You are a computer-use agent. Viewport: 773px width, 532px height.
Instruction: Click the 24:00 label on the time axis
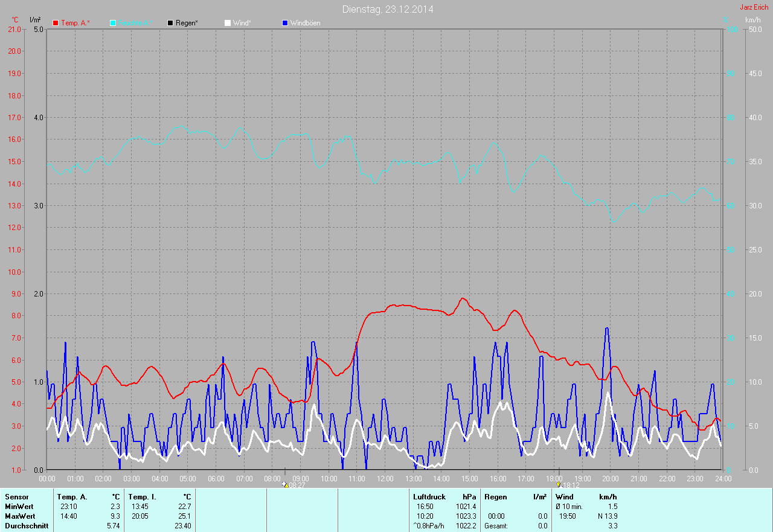pyautogui.click(x=723, y=478)
